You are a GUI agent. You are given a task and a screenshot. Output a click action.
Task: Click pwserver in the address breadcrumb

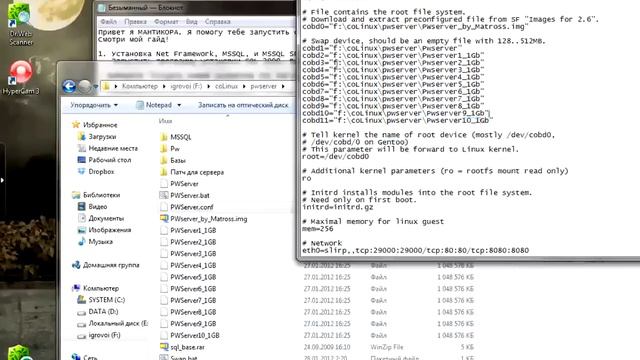click(x=263, y=87)
